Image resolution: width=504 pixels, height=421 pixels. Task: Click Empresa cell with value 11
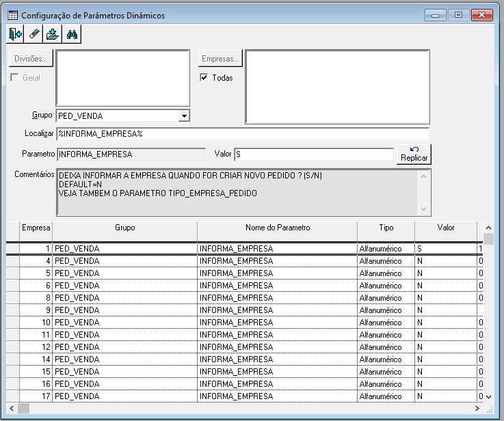click(36, 335)
